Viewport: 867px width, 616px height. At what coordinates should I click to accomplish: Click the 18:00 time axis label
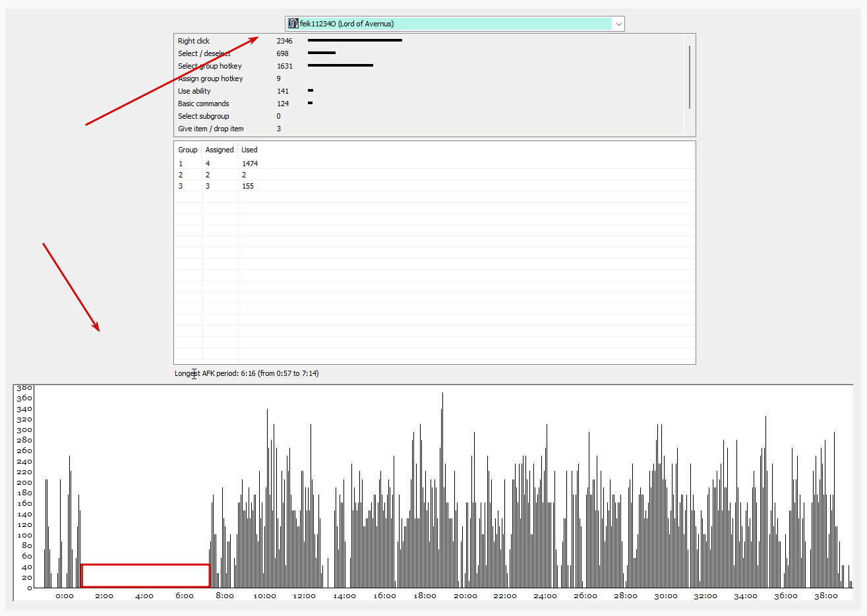(425, 596)
